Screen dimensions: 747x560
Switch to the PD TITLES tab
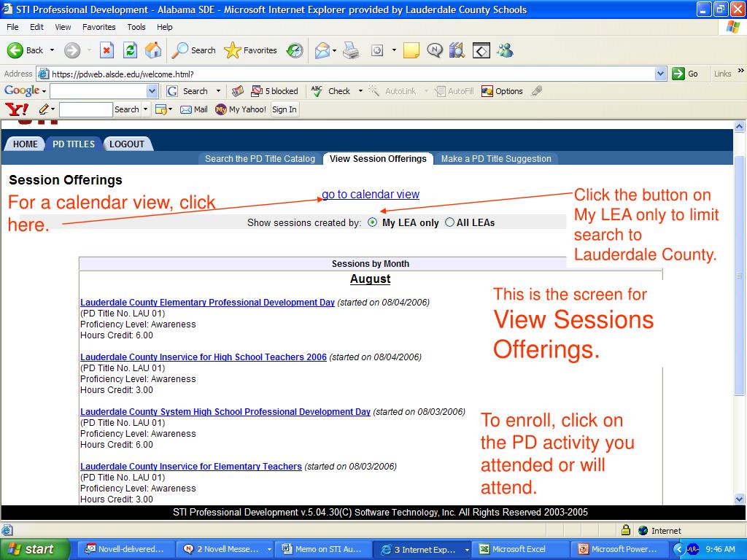coord(74,144)
